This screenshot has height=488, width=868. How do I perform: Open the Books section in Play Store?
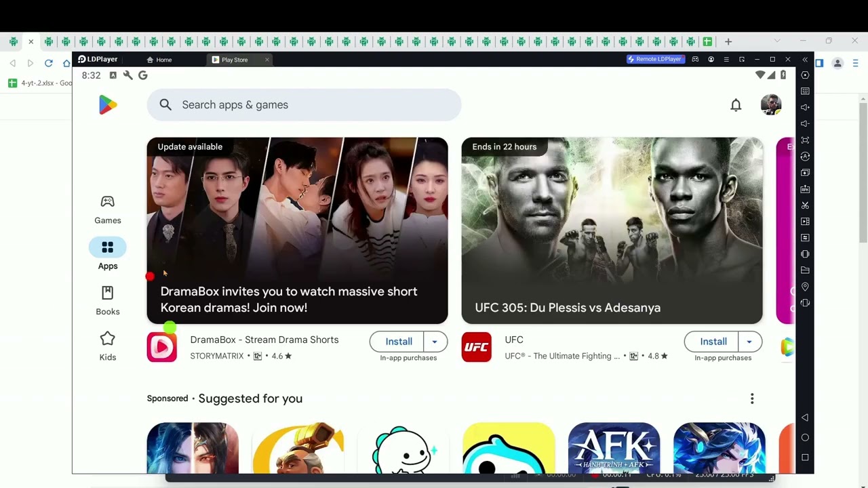[x=107, y=301]
